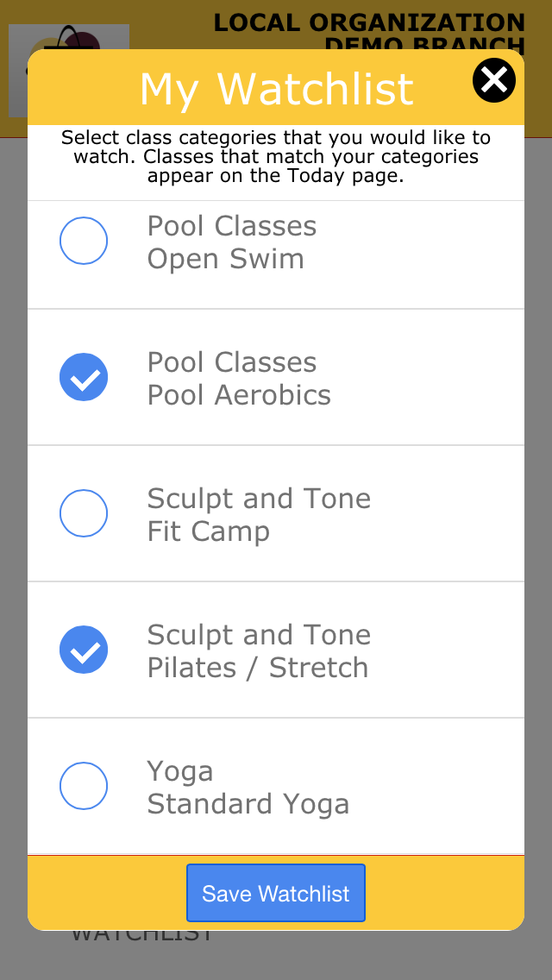
Task: Tick the Standard Yoga checkbox circle
Action: click(84, 786)
